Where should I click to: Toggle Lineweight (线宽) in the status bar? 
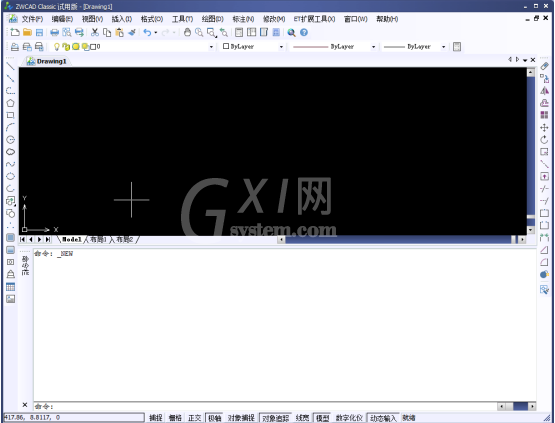[302, 418]
